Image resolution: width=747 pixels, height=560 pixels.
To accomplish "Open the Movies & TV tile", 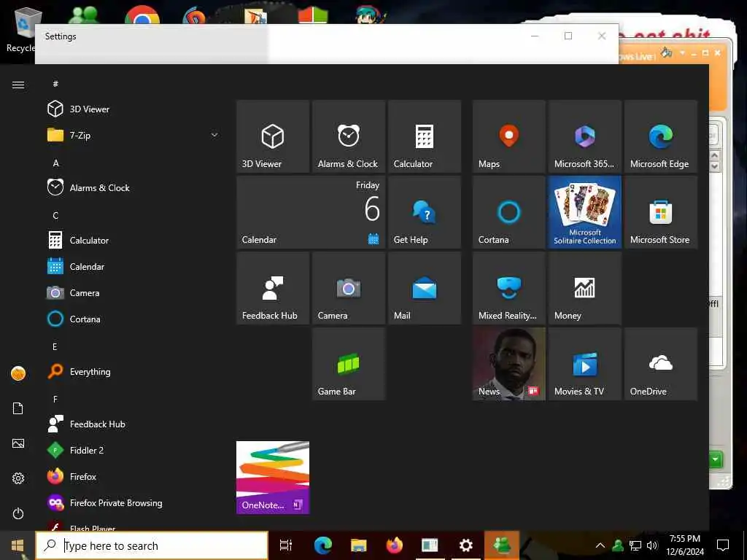I will click(584, 364).
